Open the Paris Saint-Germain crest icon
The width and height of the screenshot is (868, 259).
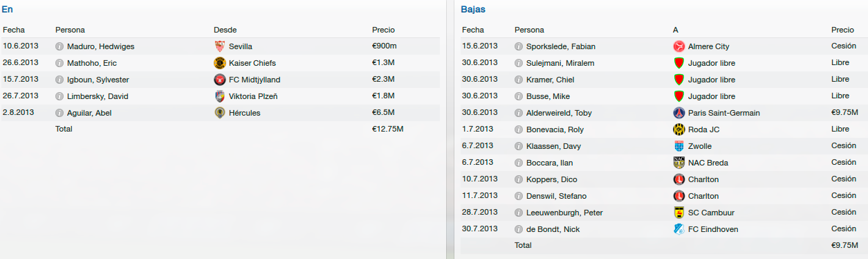[678, 113]
